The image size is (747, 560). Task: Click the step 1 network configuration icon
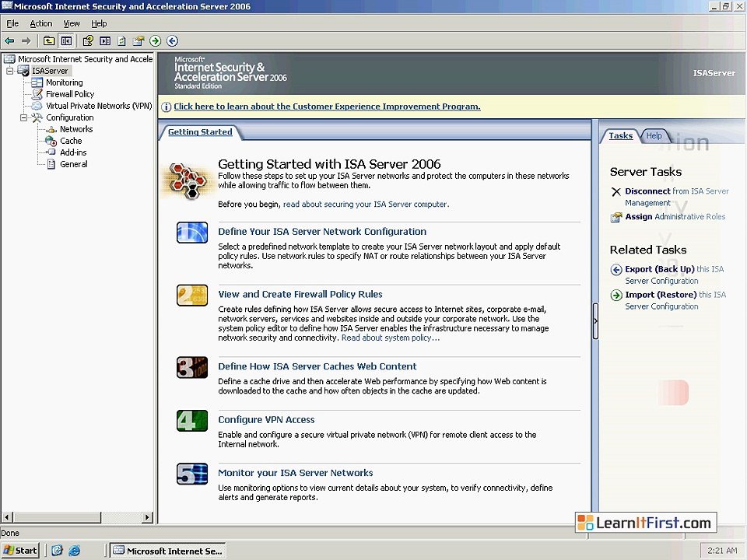[192, 233]
